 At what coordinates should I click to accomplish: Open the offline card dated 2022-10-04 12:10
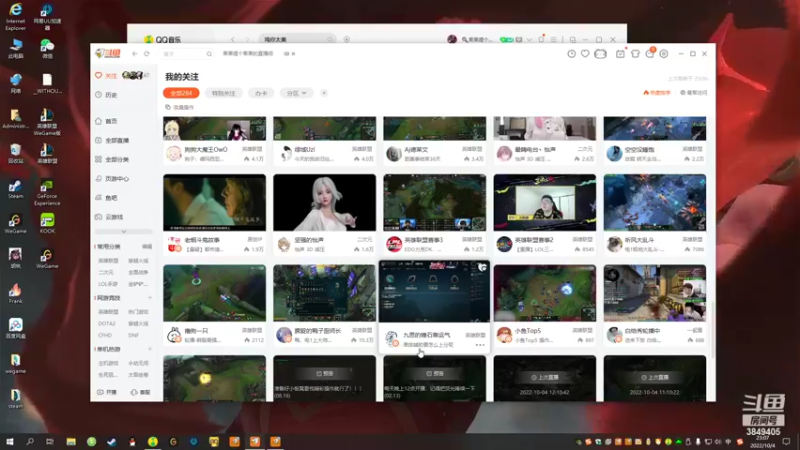[545, 378]
